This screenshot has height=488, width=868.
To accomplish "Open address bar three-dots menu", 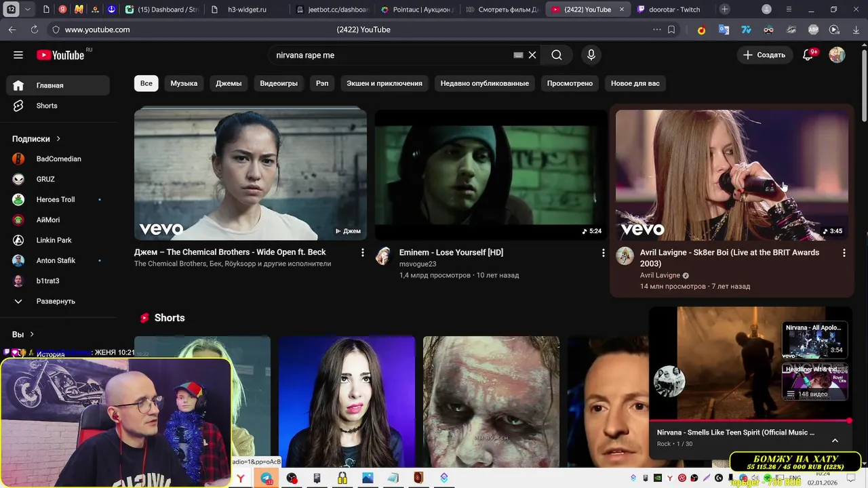I will pyautogui.click(x=656, y=30).
